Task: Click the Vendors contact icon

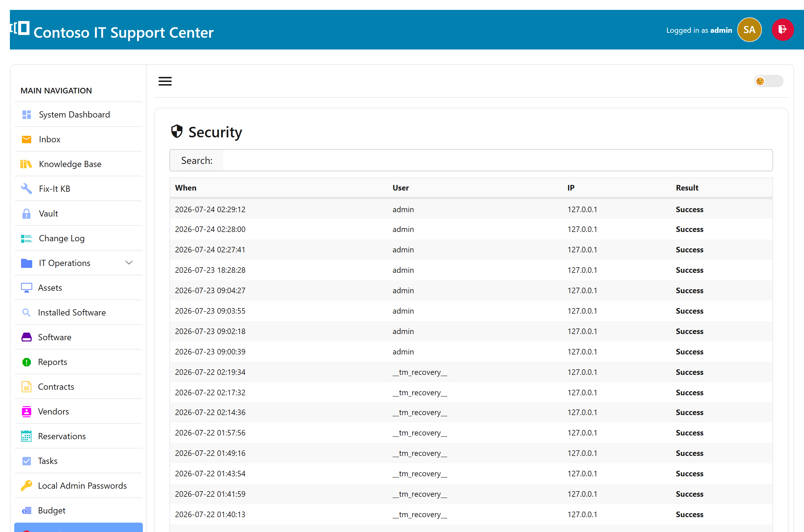Action: coord(27,412)
